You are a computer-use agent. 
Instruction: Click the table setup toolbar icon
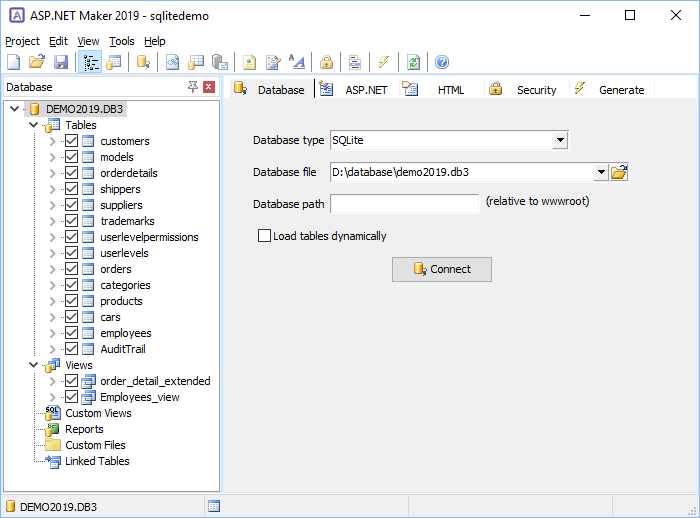[114, 62]
